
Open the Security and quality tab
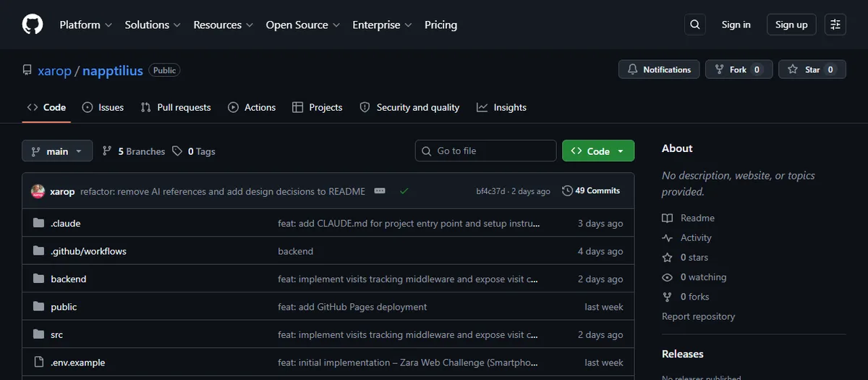pos(409,107)
